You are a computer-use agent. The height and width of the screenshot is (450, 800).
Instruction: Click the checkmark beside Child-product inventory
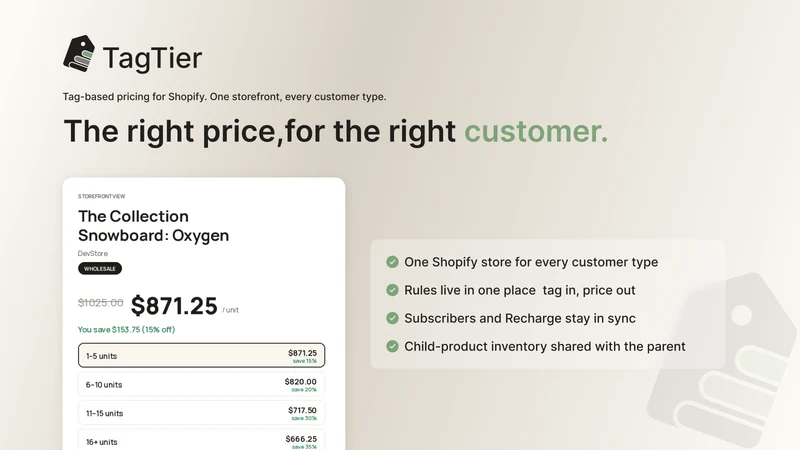tap(392, 346)
